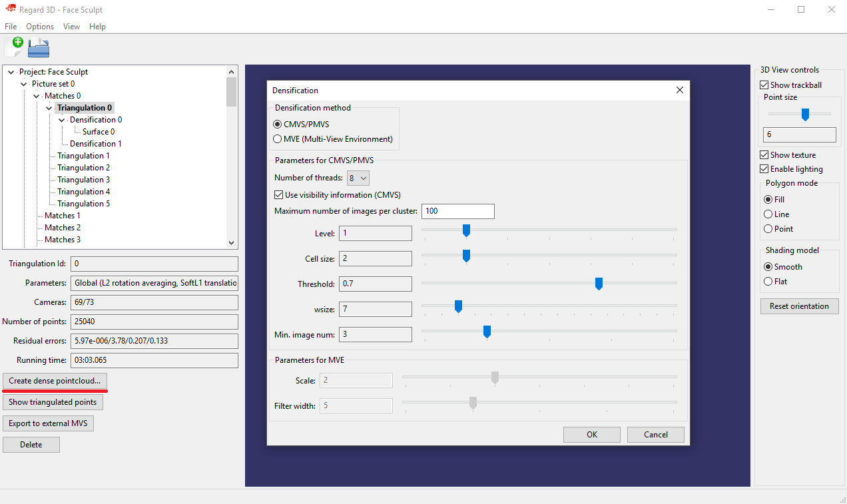Open the Options menu
847x504 pixels.
pyautogui.click(x=40, y=27)
